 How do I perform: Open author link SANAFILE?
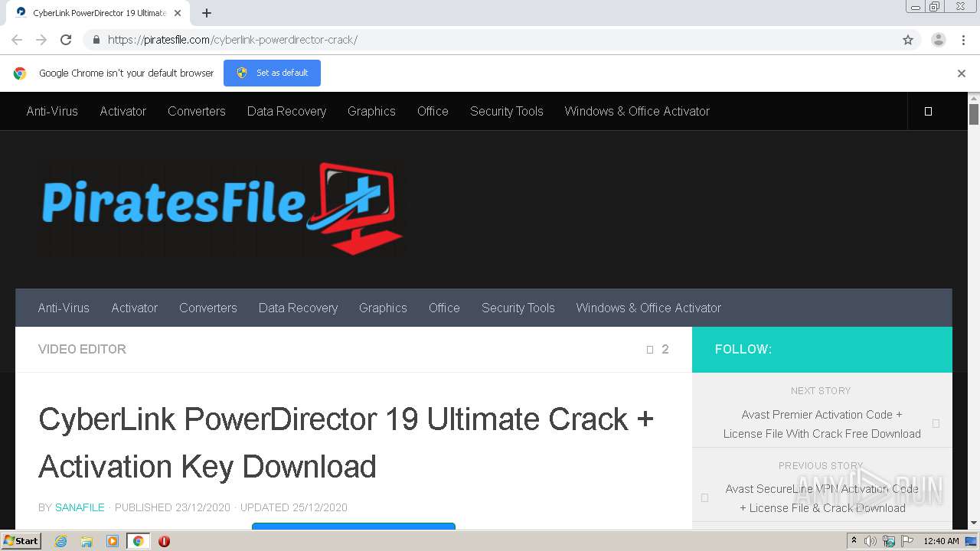pos(80,507)
